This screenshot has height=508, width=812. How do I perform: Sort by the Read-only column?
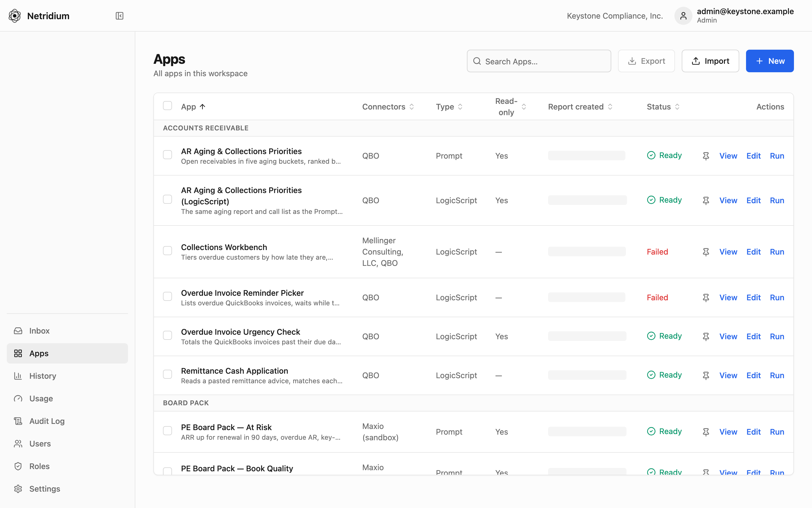click(x=511, y=107)
